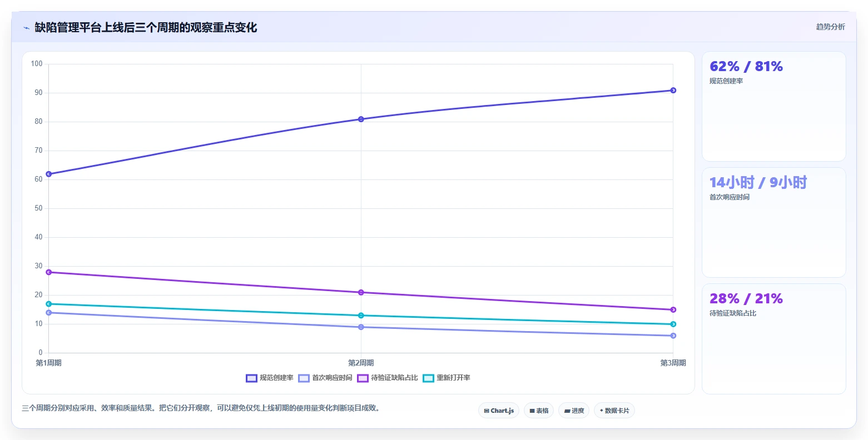The height and width of the screenshot is (440, 868).
Task: Click 首次响应时间 data point at 第2周期 (9)
Action: (x=361, y=327)
